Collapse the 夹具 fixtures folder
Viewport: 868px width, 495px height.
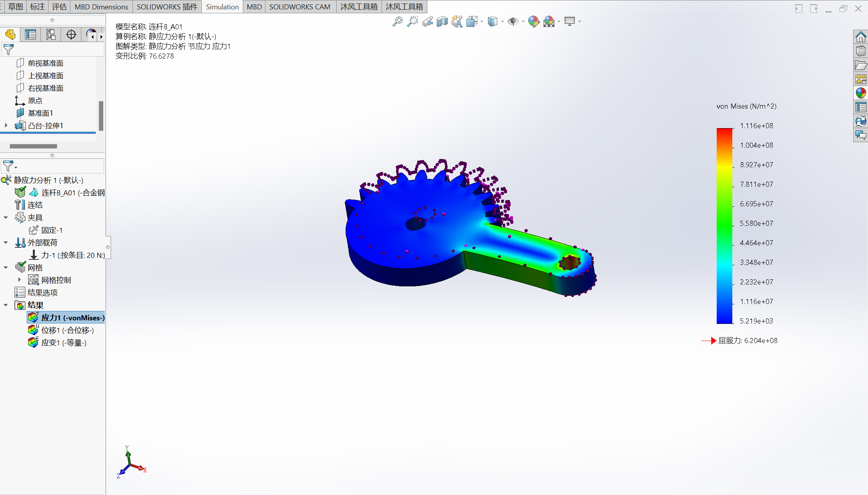click(x=6, y=218)
